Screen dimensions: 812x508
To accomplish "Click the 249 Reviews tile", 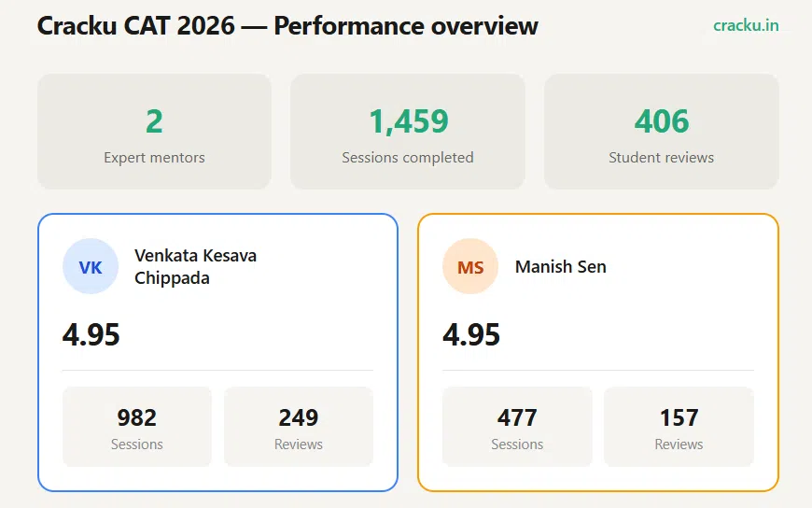I will tap(299, 427).
